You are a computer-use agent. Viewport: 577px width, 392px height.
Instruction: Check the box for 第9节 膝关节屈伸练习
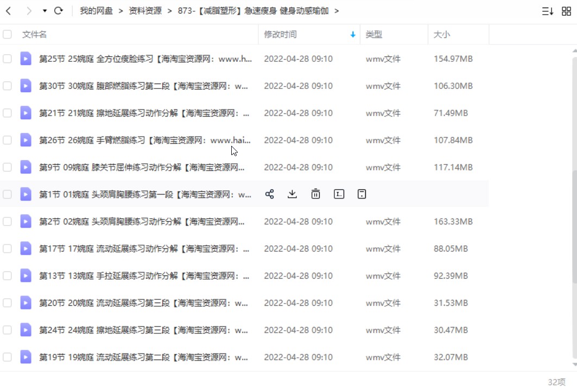tap(7, 168)
